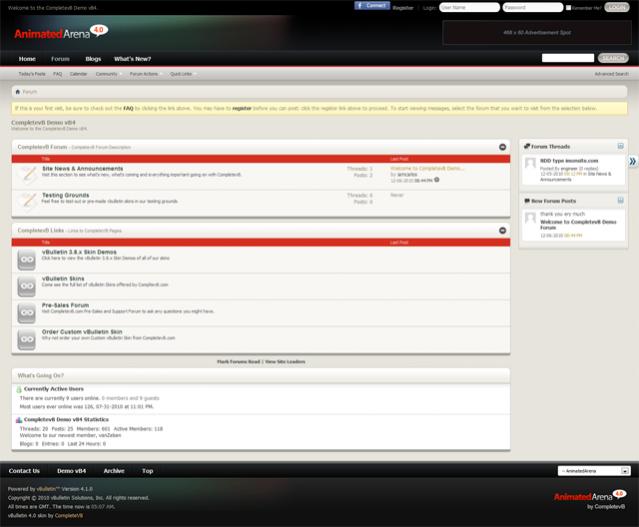
Task: Open the Home navigation tab
Action: click(27, 59)
